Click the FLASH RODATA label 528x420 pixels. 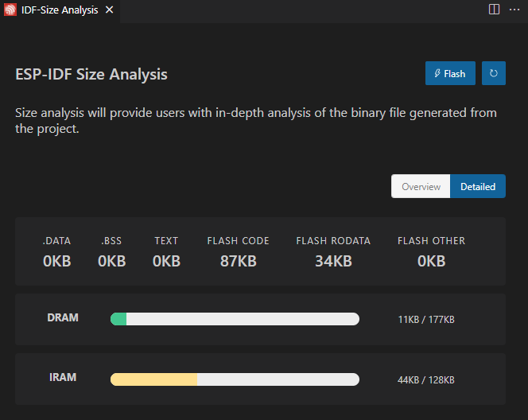click(333, 241)
